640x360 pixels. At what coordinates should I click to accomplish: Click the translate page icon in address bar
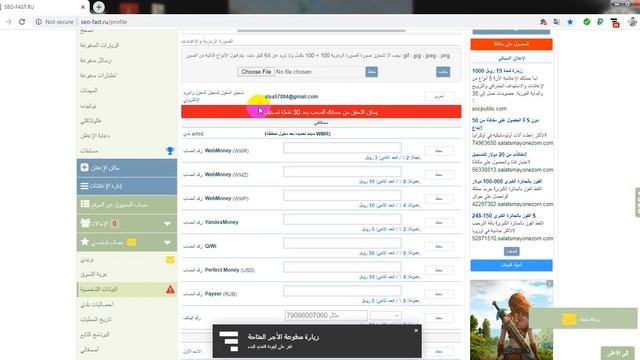click(557, 22)
